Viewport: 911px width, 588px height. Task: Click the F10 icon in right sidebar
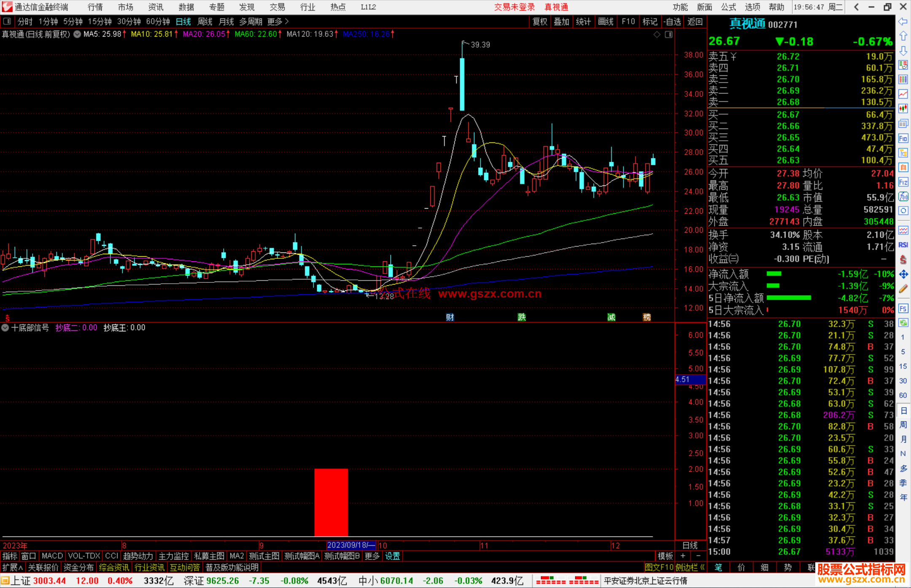903,138
